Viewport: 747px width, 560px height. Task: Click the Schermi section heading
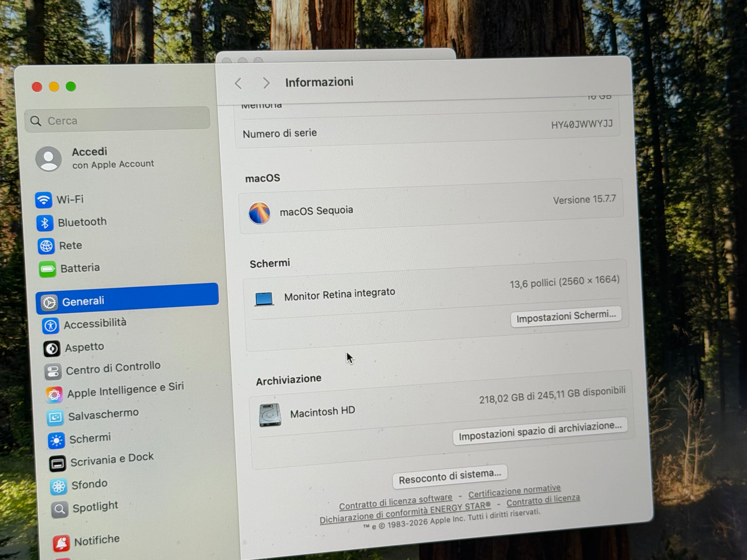(x=270, y=263)
